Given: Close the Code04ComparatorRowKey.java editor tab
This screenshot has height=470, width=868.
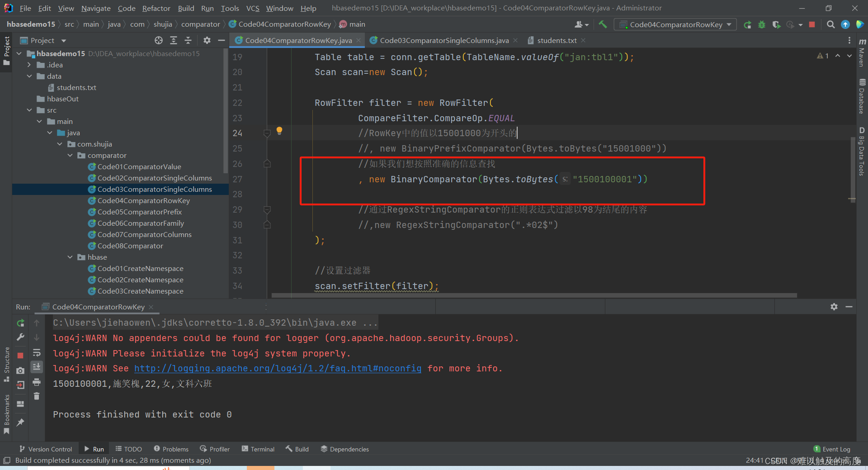Looking at the screenshot, I should click(x=359, y=40).
